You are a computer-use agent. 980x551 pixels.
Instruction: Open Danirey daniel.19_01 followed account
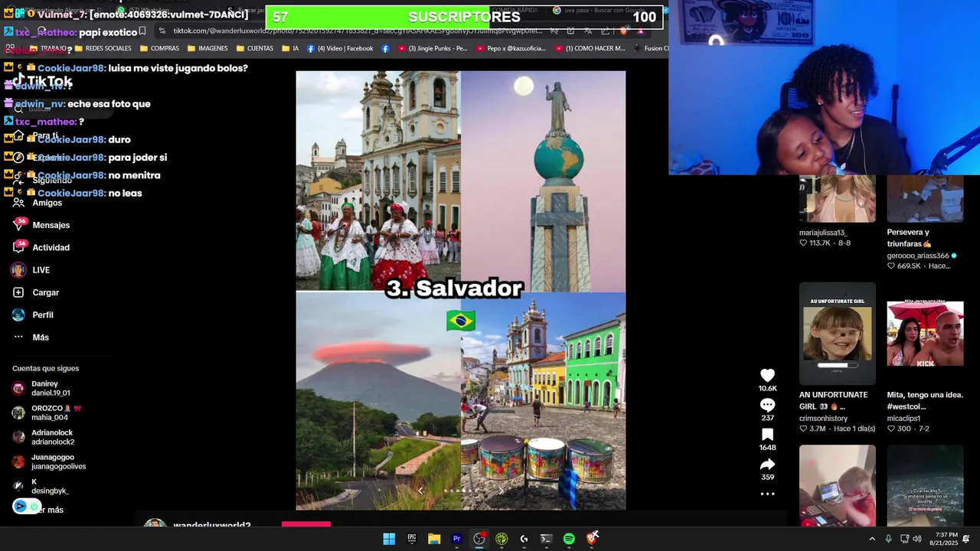pyautogui.click(x=51, y=388)
